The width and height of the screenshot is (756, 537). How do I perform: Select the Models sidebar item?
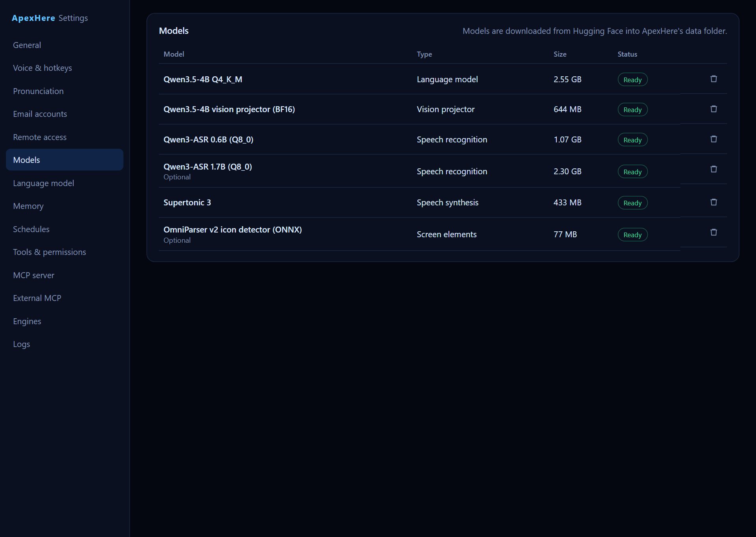click(x=65, y=160)
